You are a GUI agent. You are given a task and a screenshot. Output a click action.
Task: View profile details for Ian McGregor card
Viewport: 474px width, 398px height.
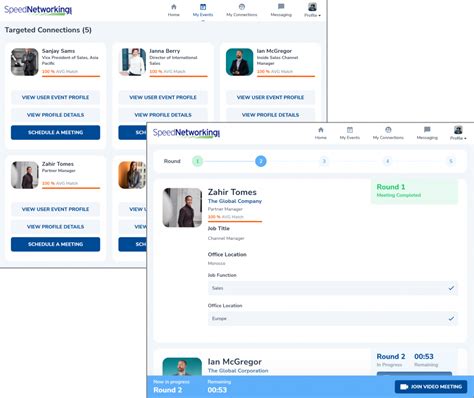[x=270, y=115]
